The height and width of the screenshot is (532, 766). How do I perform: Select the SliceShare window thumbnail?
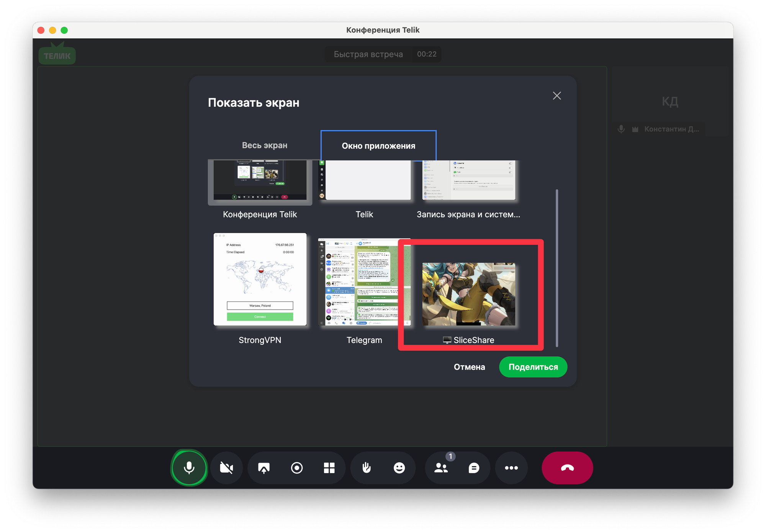pos(469,294)
